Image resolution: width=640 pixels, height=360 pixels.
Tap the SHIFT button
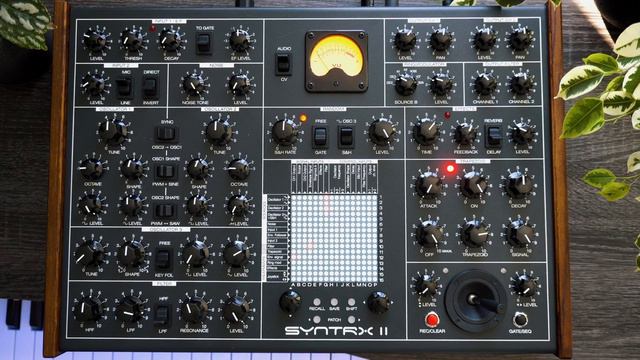point(351,302)
